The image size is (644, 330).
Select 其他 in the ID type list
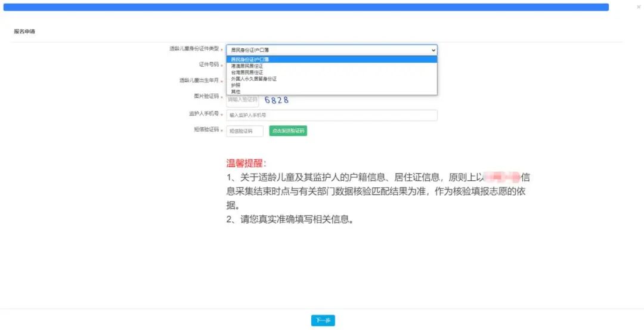click(x=236, y=91)
